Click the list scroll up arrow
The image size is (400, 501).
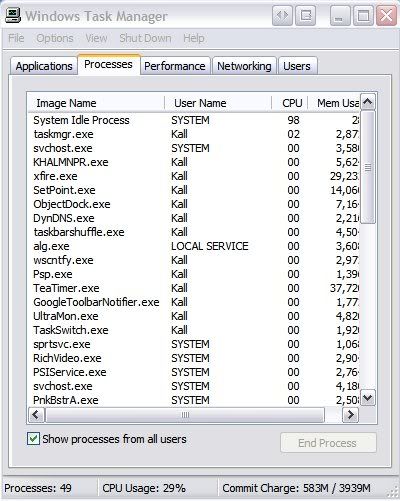click(x=368, y=102)
